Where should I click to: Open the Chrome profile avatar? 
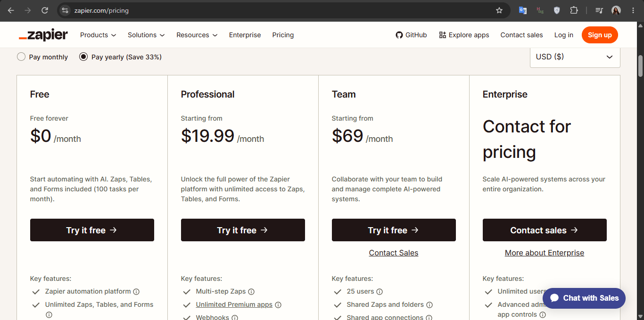(x=616, y=10)
